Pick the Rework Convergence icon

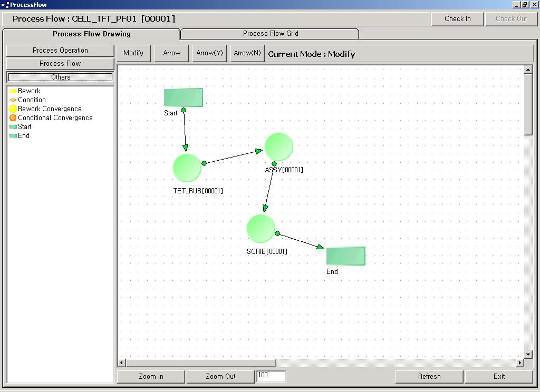coord(13,109)
